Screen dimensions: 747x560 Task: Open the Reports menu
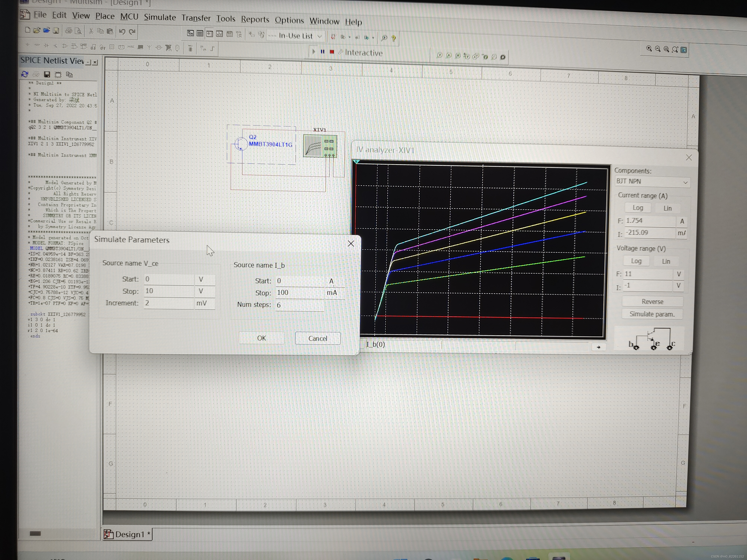[255, 19]
